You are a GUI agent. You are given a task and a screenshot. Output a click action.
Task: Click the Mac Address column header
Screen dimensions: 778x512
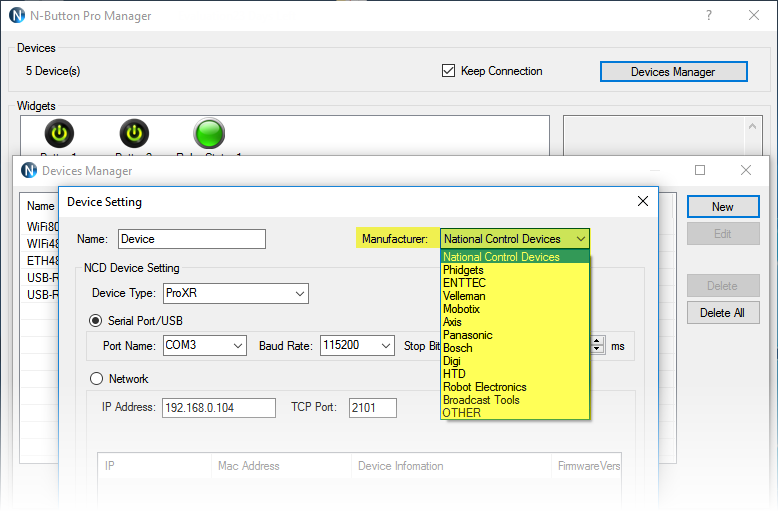coord(281,466)
